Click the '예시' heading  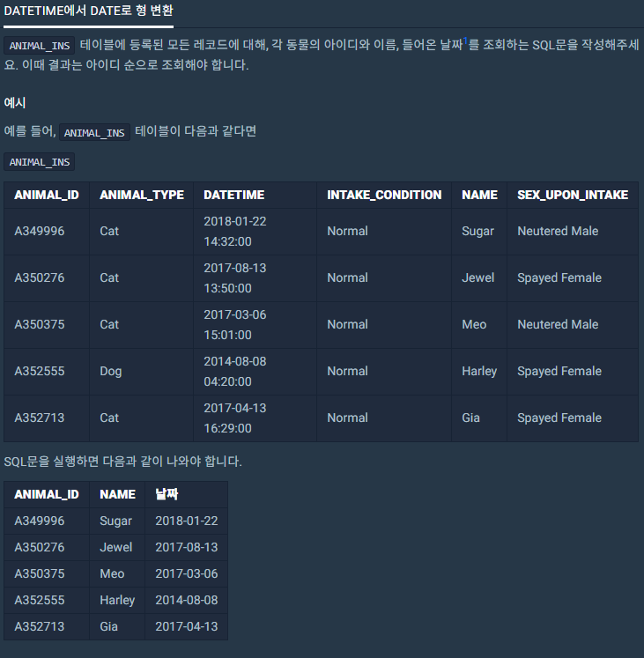pos(15,103)
